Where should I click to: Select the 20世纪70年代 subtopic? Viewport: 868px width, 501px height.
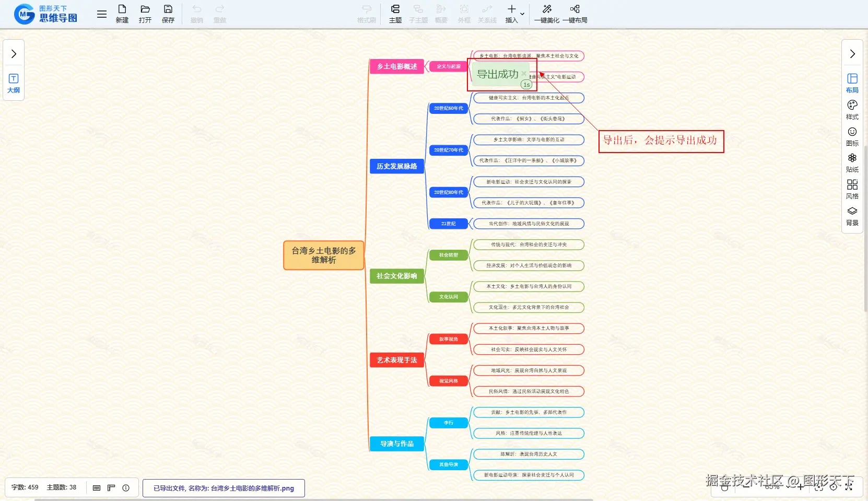[x=449, y=150]
